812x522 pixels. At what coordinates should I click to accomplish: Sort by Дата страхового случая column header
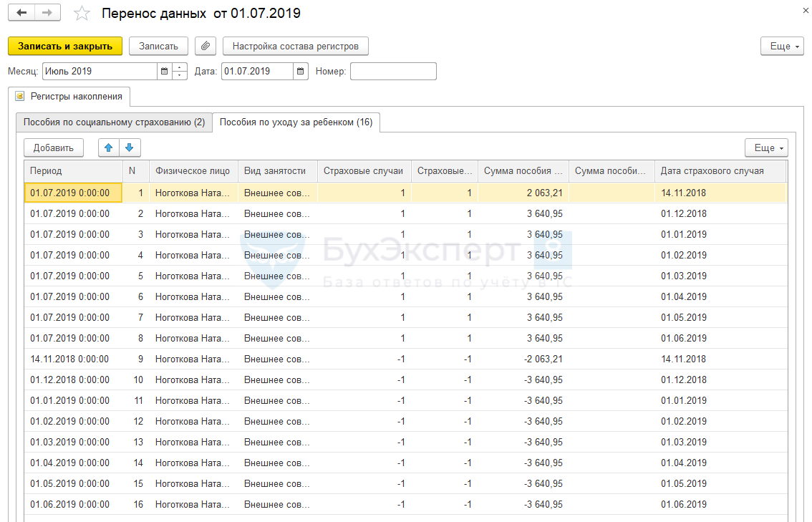[x=719, y=171]
